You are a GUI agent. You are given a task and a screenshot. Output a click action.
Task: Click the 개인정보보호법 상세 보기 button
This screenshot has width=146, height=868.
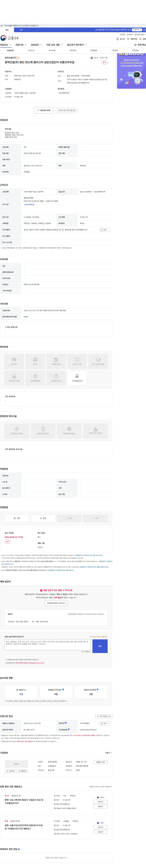(56, 603)
